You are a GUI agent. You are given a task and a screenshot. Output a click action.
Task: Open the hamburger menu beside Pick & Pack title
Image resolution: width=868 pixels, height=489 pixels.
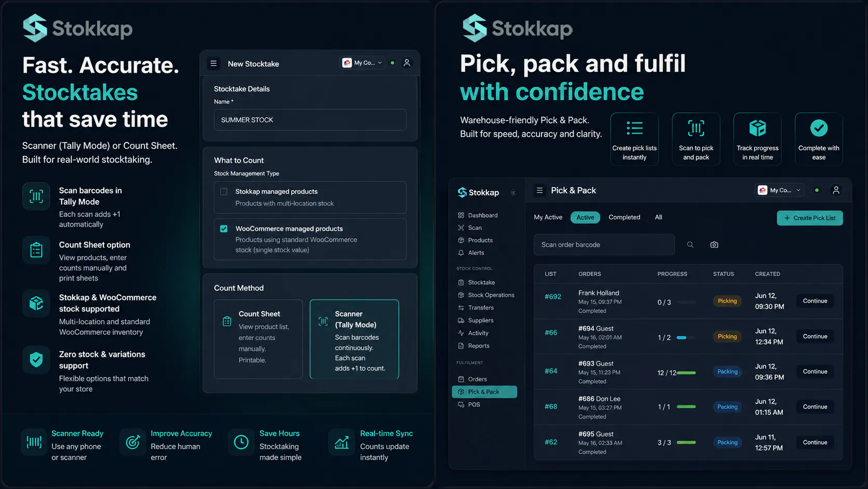(x=540, y=190)
